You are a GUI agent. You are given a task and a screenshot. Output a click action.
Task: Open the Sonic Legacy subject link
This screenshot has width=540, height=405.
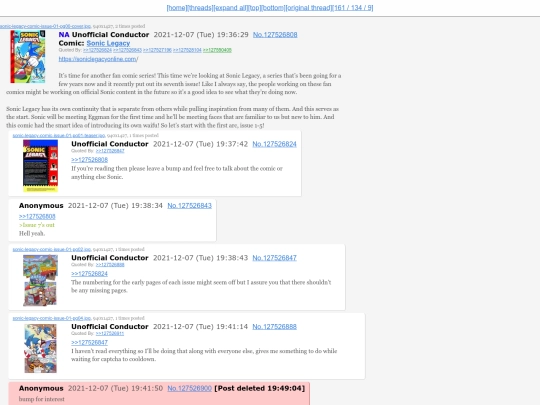pyautogui.click(x=108, y=43)
